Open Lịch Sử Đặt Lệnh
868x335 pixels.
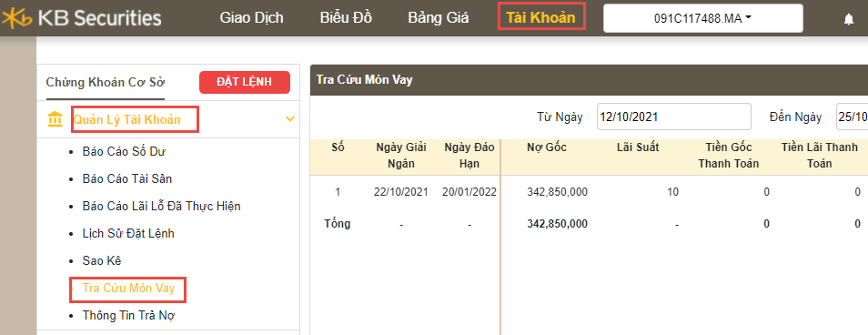(x=128, y=234)
